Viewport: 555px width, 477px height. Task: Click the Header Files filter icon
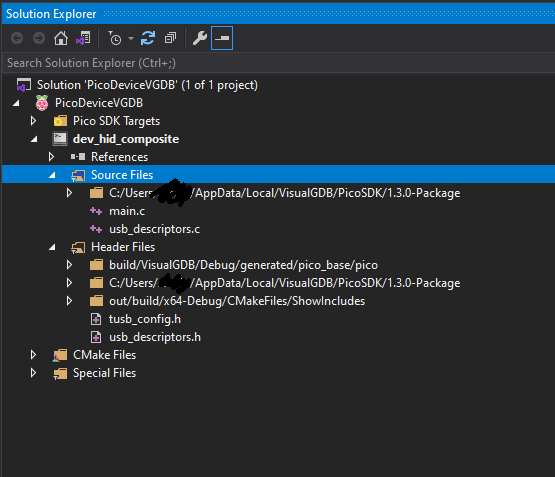tap(78, 247)
